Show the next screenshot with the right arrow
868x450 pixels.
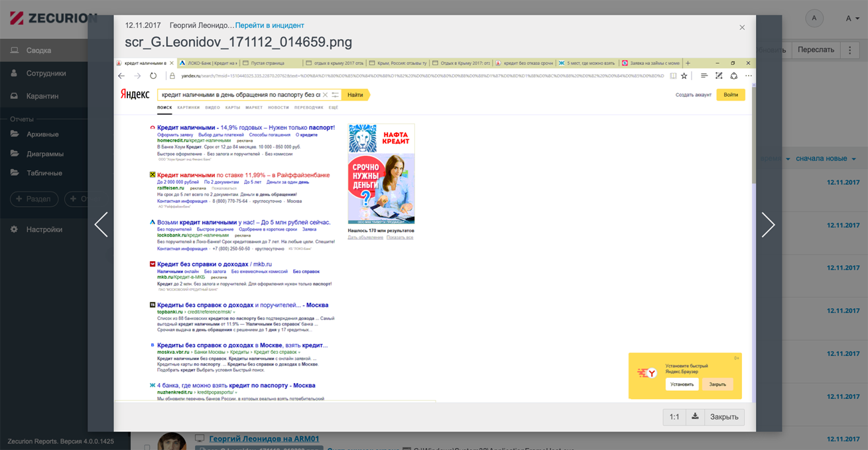pos(768,225)
